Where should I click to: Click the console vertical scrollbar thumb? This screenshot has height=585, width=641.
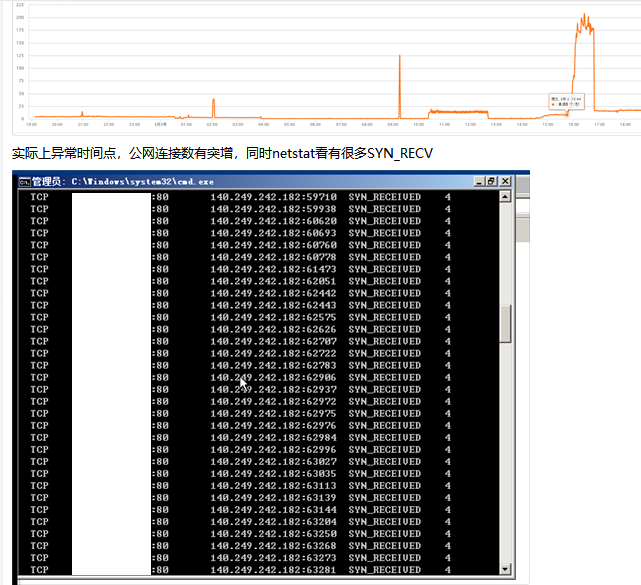pyautogui.click(x=505, y=323)
